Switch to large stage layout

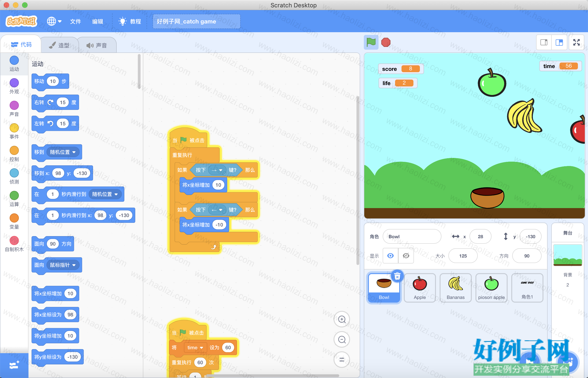click(x=559, y=43)
